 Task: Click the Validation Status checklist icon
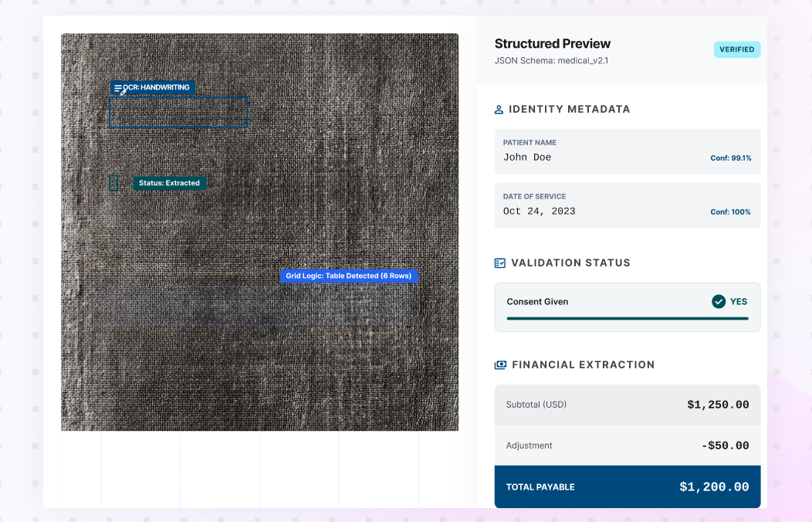point(499,263)
